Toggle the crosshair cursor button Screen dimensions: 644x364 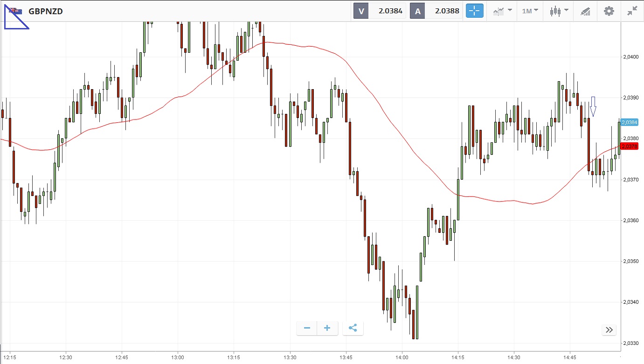475,11
